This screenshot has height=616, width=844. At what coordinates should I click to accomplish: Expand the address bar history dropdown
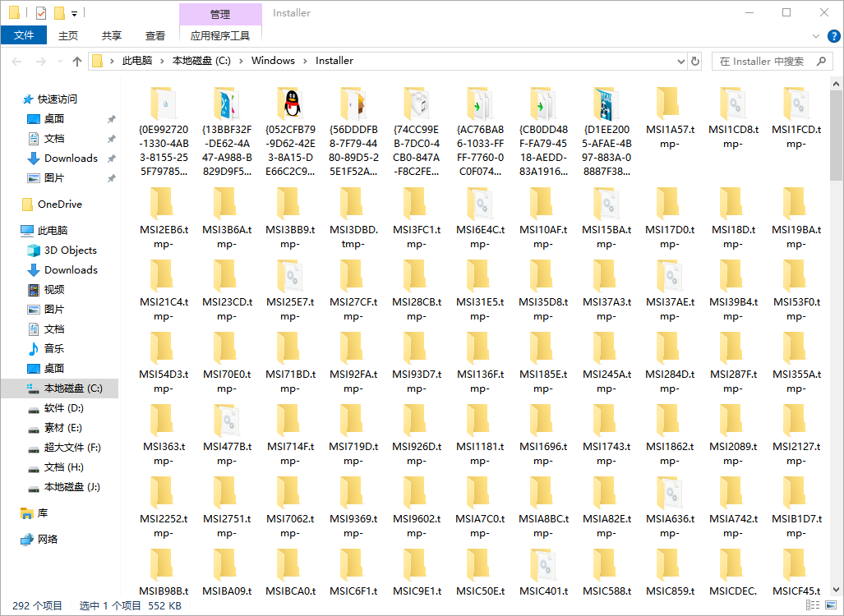(x=680, y=62)
